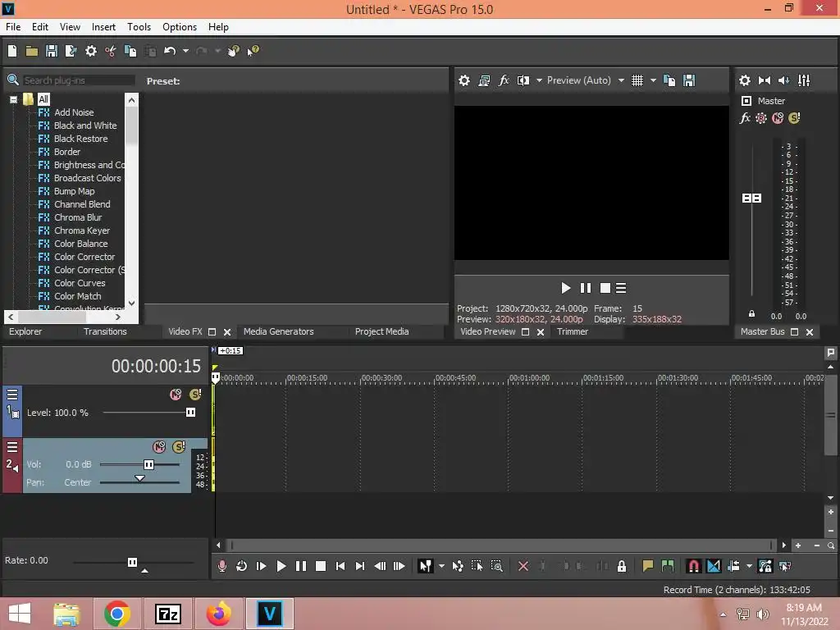Copy preview snapshot to clipboard
The height and width of the screenshot is (630, 840).
669,80
